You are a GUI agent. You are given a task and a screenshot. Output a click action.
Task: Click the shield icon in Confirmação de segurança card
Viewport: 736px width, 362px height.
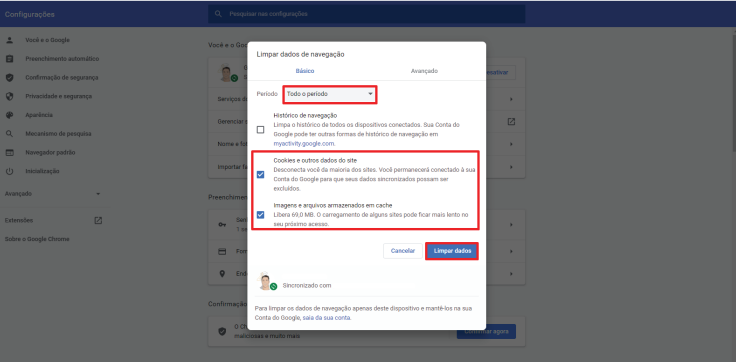click(222, 331)
